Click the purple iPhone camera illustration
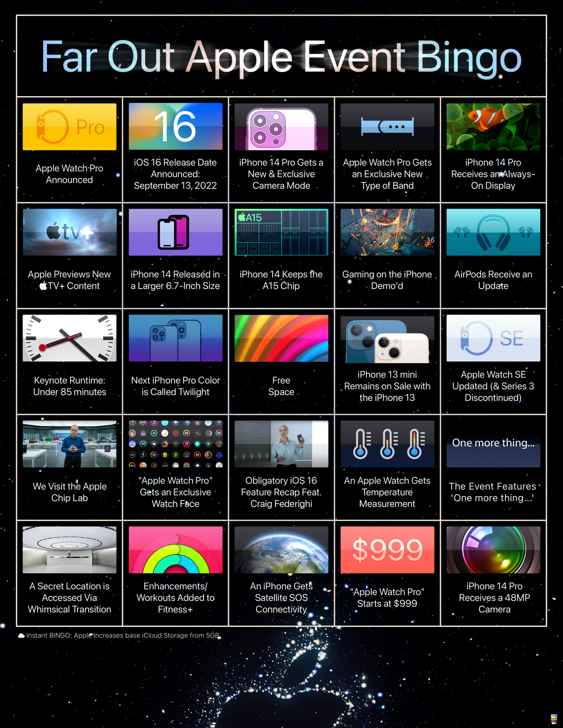Image resolution: width=563 pixels, height=728 pixels. 281,127
